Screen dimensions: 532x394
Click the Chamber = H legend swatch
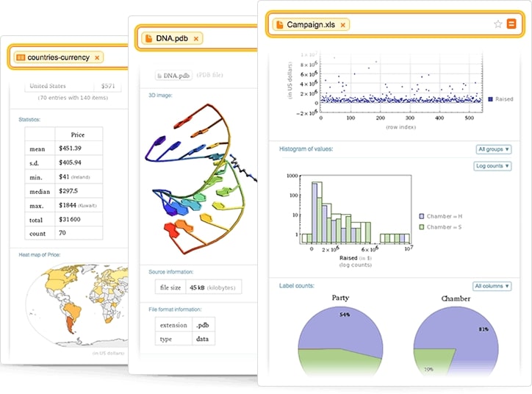(421, 217)
